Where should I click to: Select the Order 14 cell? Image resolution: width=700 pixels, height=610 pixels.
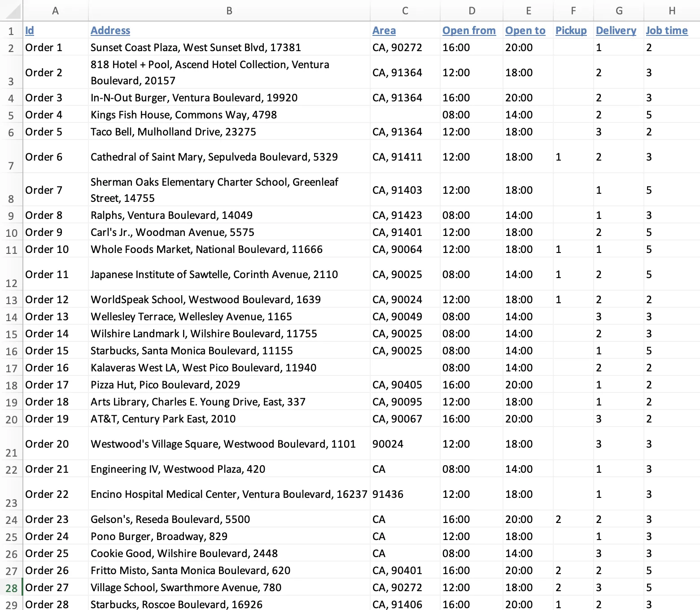(x=55, y=334)
